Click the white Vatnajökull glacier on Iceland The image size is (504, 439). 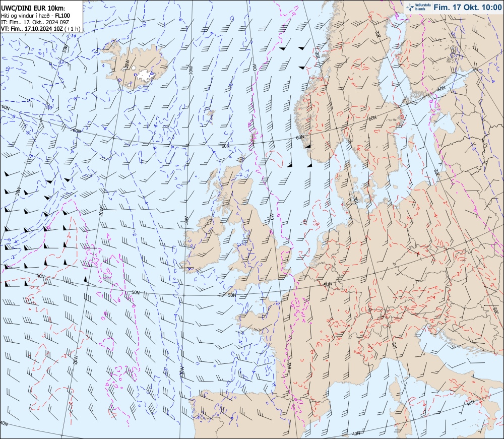147,76
